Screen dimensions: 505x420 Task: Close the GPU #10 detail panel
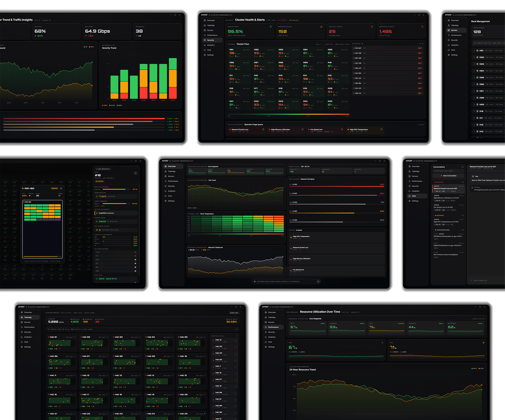(136, 173)
